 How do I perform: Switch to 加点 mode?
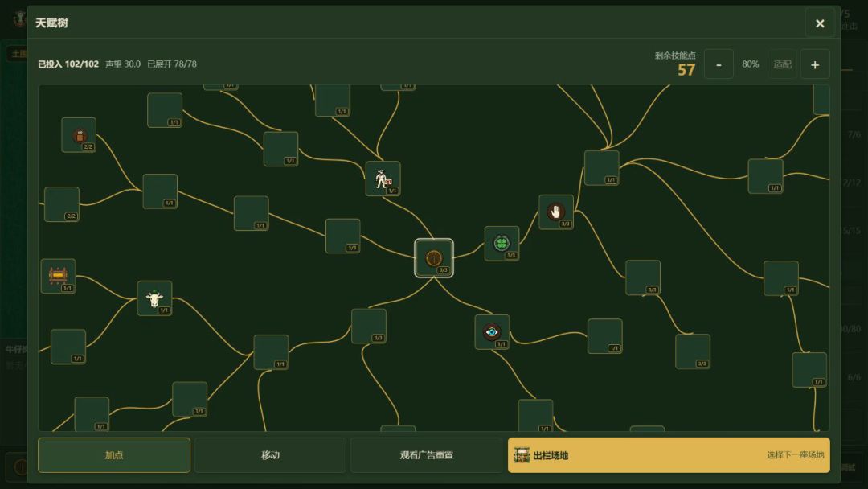[114, 455]
